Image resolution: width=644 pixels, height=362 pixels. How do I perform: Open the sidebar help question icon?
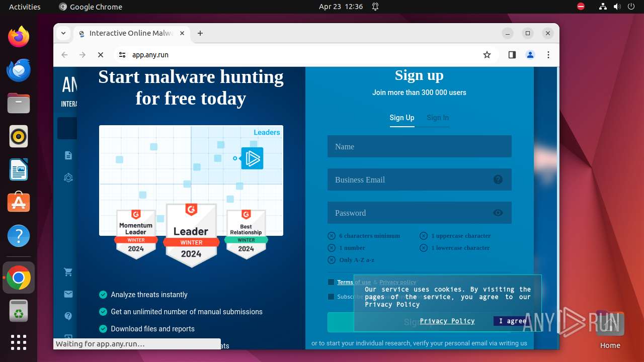click(x=68, y=316)
